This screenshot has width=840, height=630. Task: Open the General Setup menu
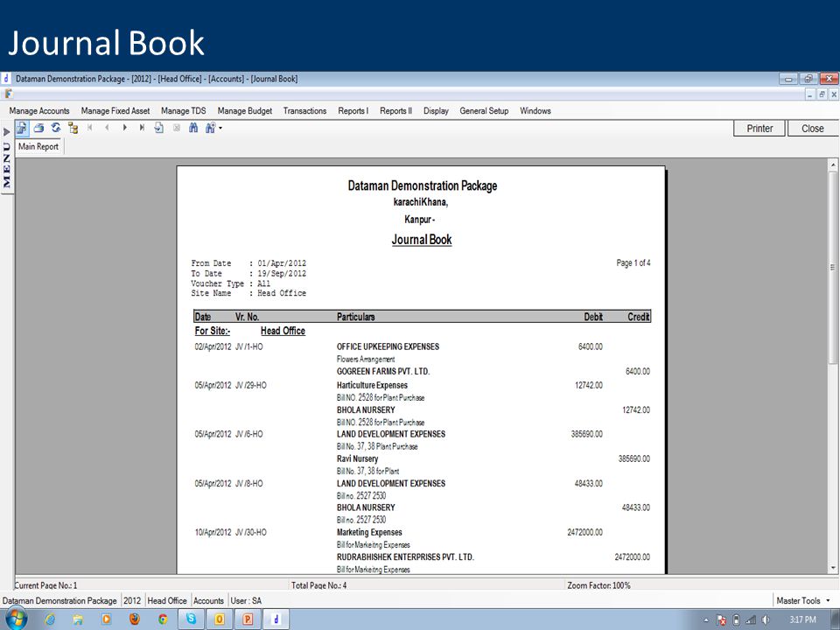pos(484,111)
